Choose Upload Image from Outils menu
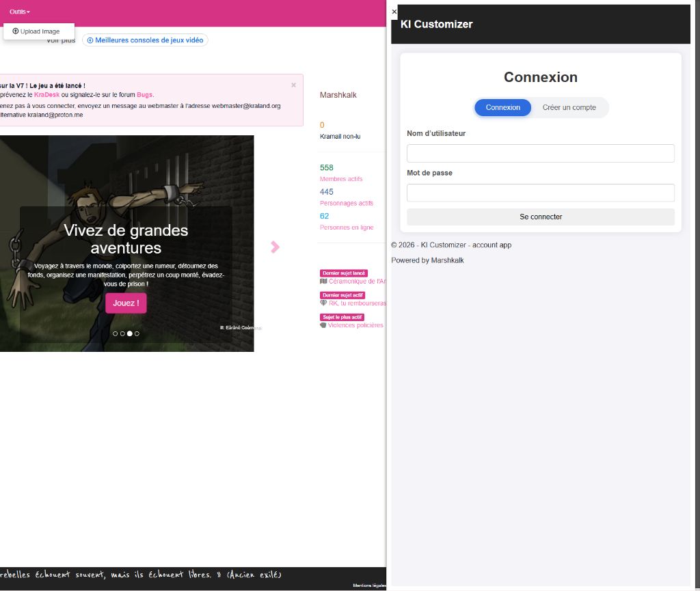 point(40,31)
